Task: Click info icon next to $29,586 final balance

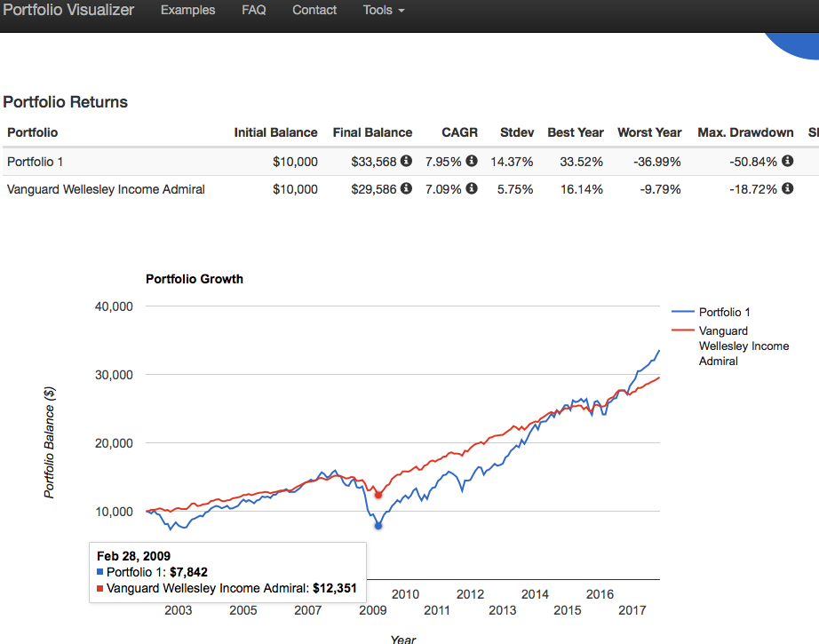Action: click(406, 189)
